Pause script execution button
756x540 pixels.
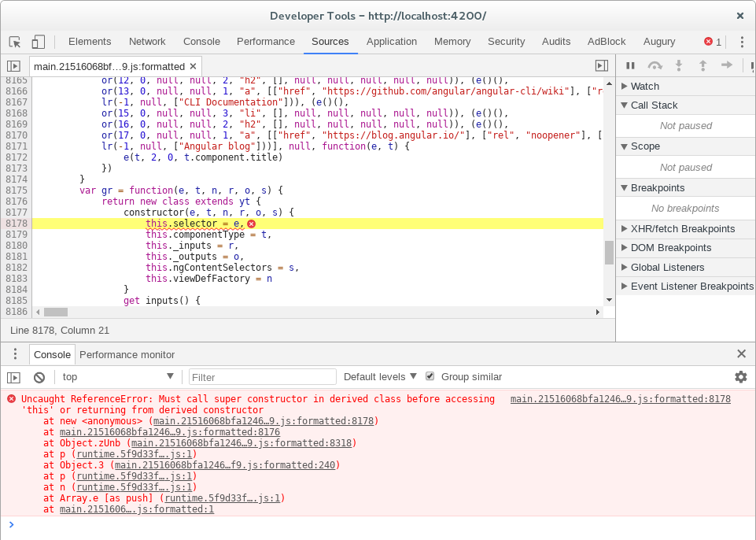(x=630, y=65)
